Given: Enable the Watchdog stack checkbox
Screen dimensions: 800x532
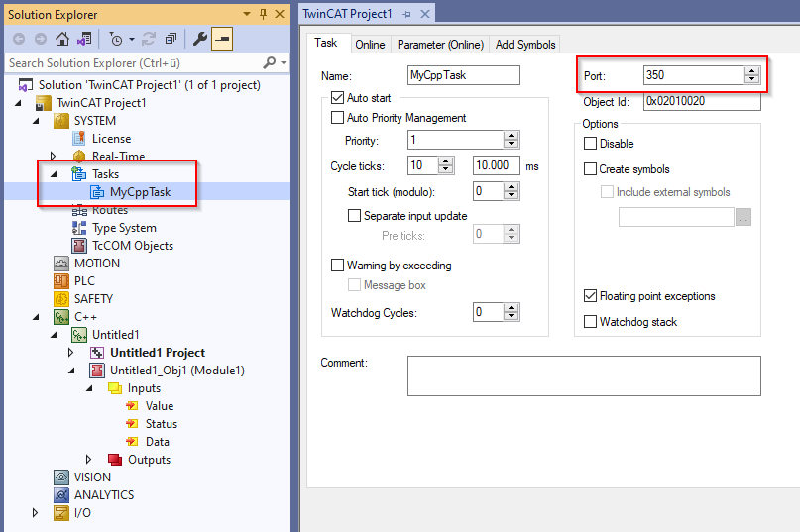Looking at the screenshot, I should [x=590, y=321].
